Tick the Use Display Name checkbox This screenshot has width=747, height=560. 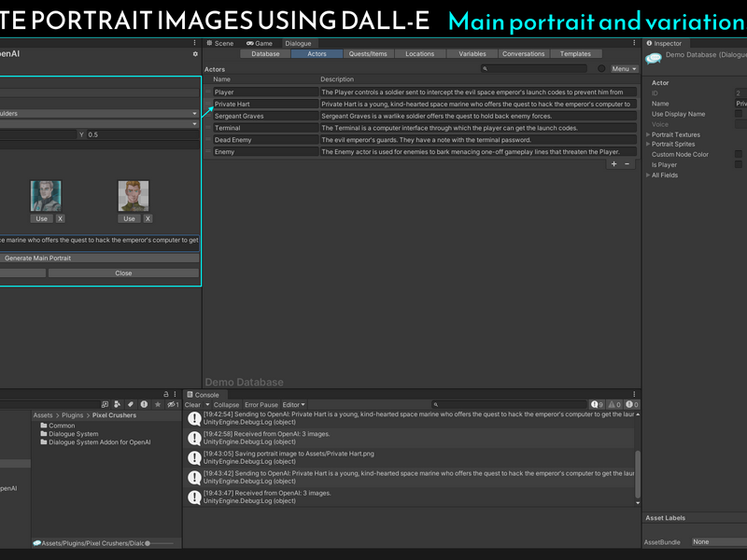739,114
